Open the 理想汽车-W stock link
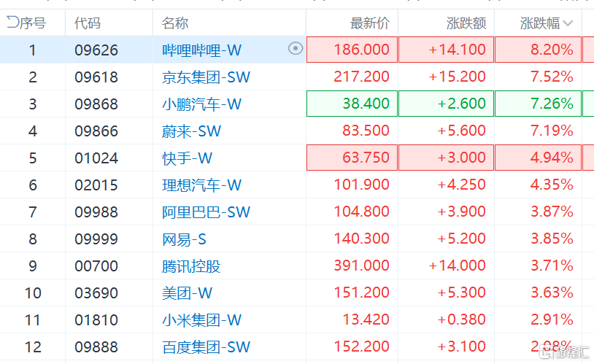This screenshot has height=364, width=594. pyautogui.click(x=201, y=185)
